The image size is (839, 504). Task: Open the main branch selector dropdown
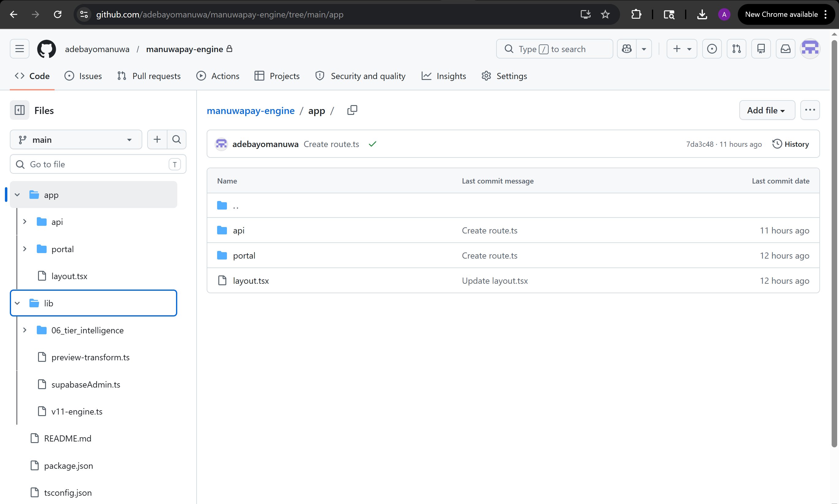[x=76, y=140]
